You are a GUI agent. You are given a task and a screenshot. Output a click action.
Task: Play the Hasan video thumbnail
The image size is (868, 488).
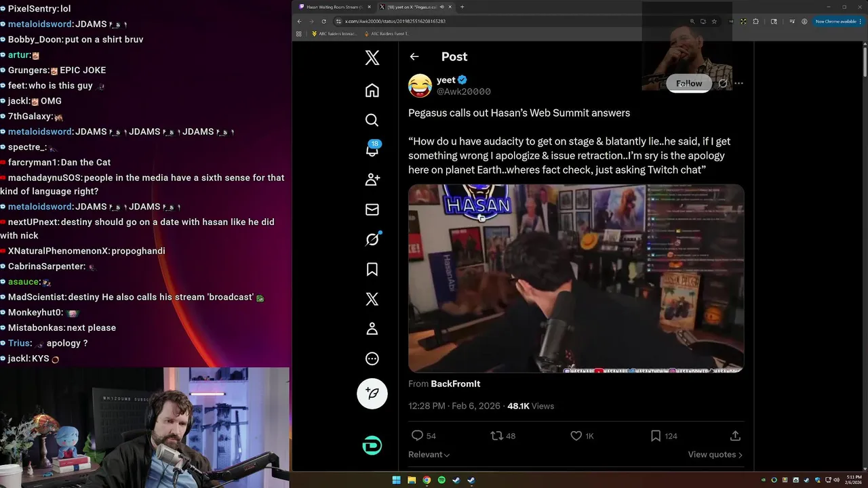[x=576, y=278]
